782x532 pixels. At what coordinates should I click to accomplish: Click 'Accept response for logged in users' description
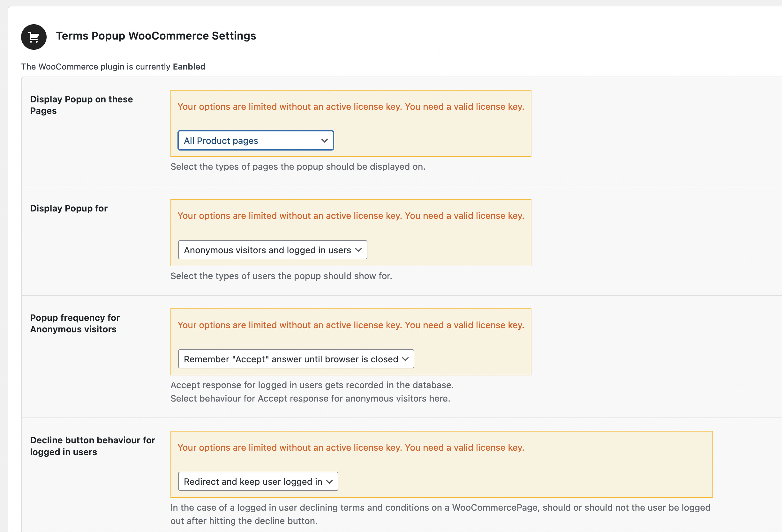click(x=312, y=385)
